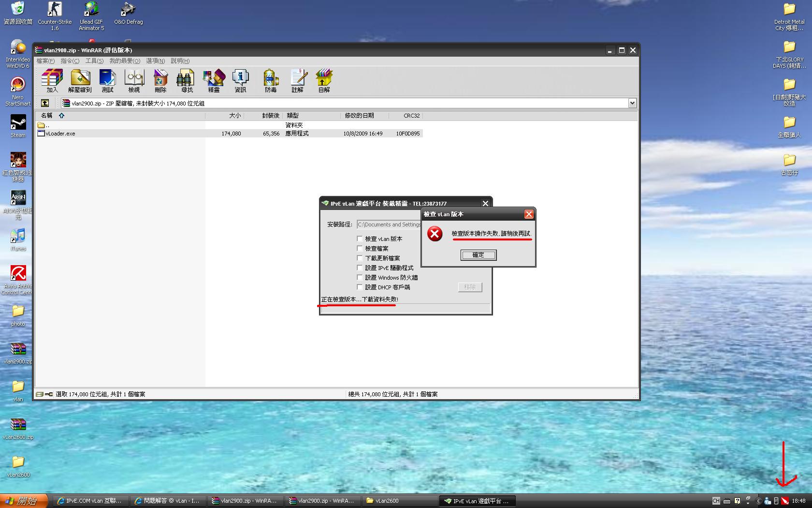This screenshot has width=812, height=508.
Task: Click the 開始 Start button
Action: tap(23, 501)
